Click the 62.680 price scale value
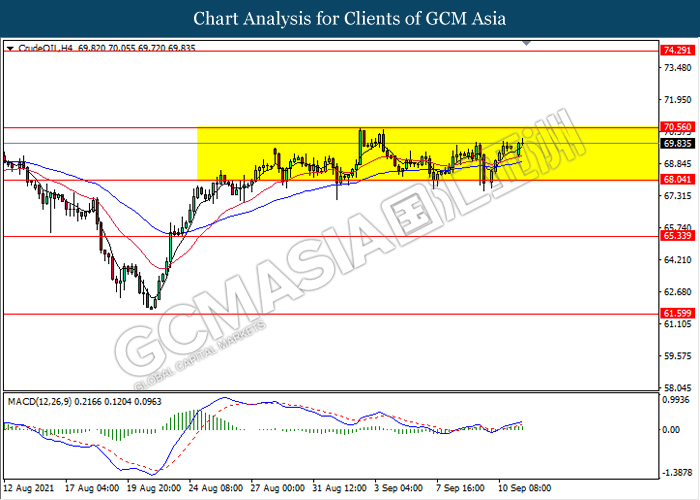 point(678,292)
